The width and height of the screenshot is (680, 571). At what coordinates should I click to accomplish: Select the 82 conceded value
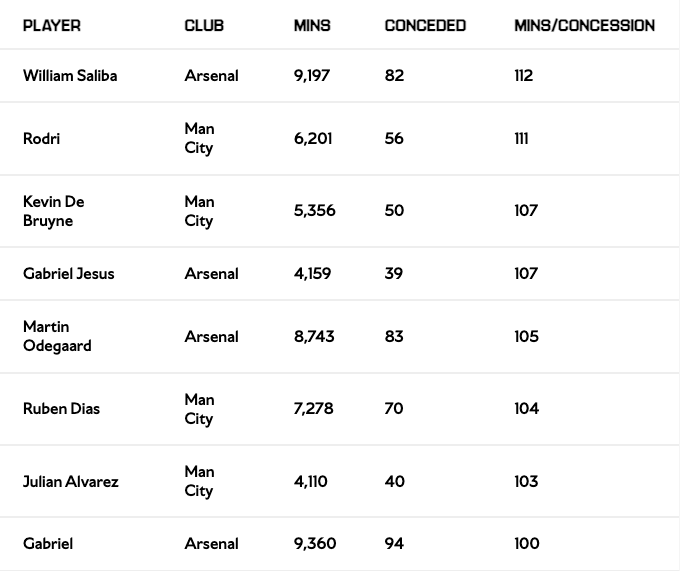click(394, 76)
